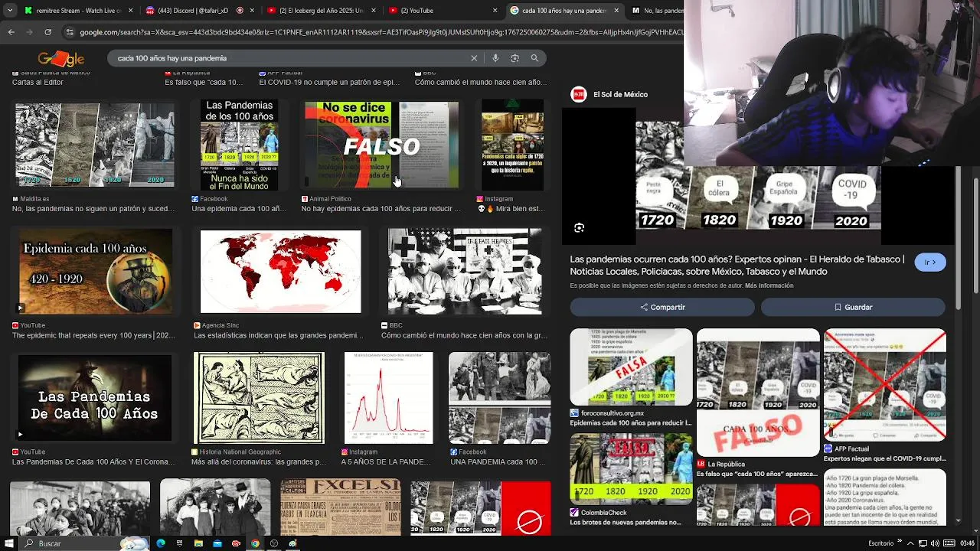Close the Kick stream tab
The image size is (980, 551).
point(131,11)
